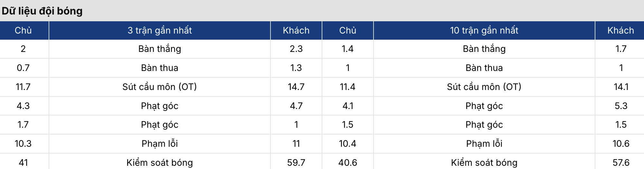This screenshot has height=169, width=644.
Task: Click the Khách header beside "10 trận gần nhất"
Action: click(x=620, y=30)
